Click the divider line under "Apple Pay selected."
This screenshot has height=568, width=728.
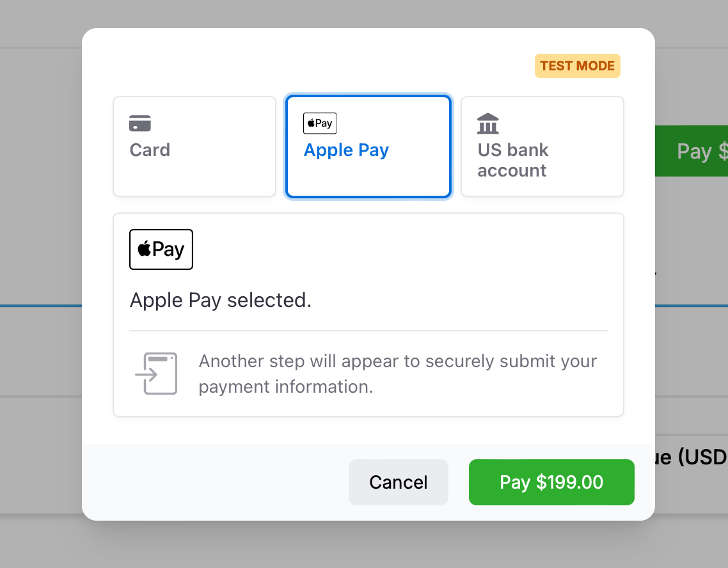pos(368,331)
